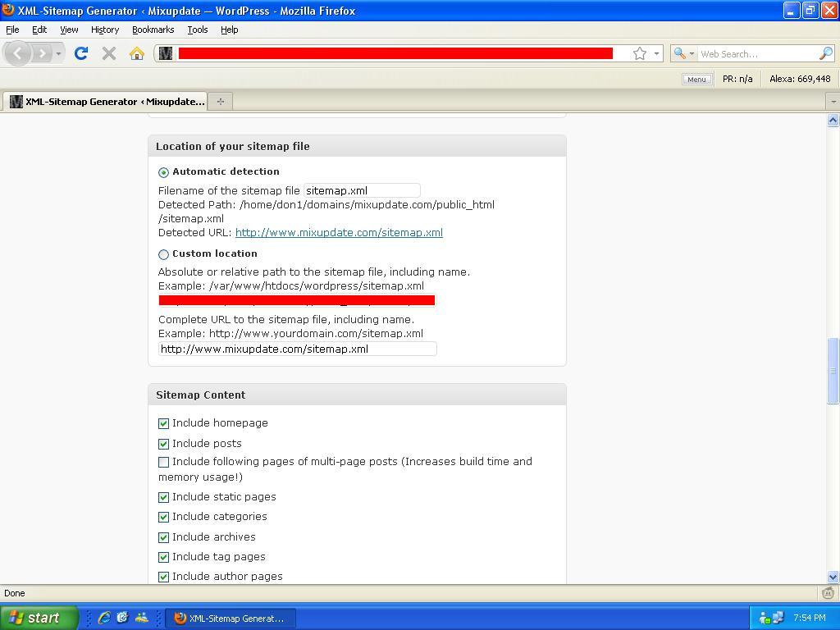Bookmark page with star icon
Screen dimensions: 840x630
pyautogui.click(x=639, y=53)
